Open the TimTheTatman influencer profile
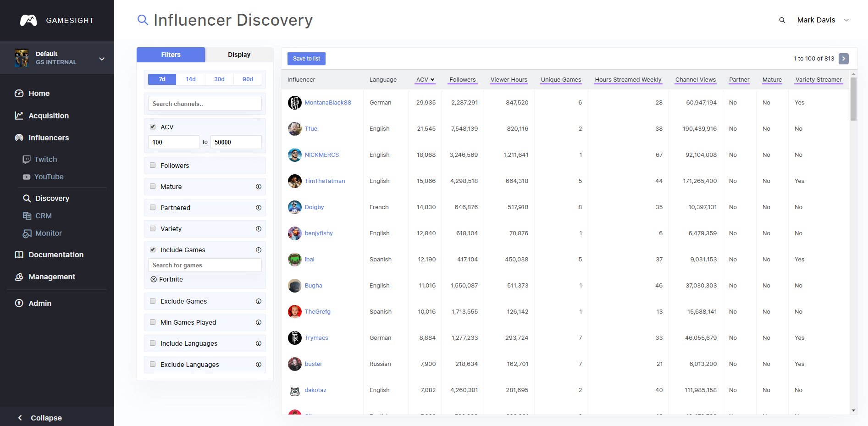Viewport: 868px width, 426px height. (x=325, y=181)
